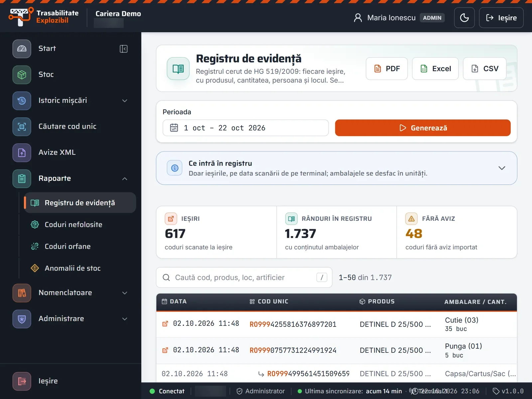
Task: Open Căutare cod unic scan icon
Action: coord(22,126)
